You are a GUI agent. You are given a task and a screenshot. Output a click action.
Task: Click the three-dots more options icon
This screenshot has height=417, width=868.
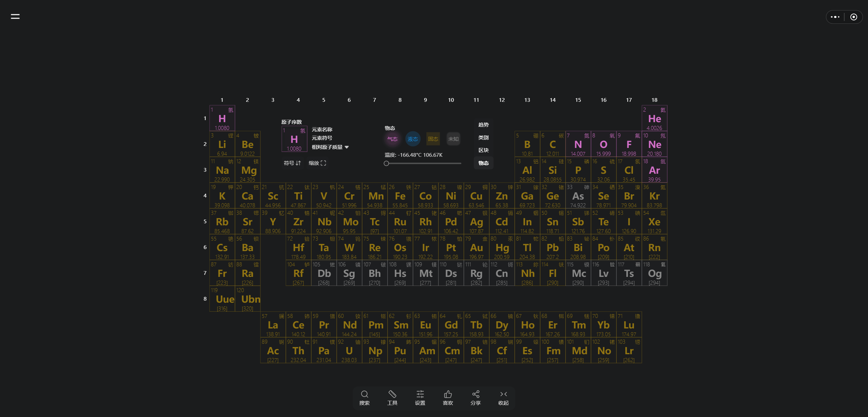coord(835,17)
